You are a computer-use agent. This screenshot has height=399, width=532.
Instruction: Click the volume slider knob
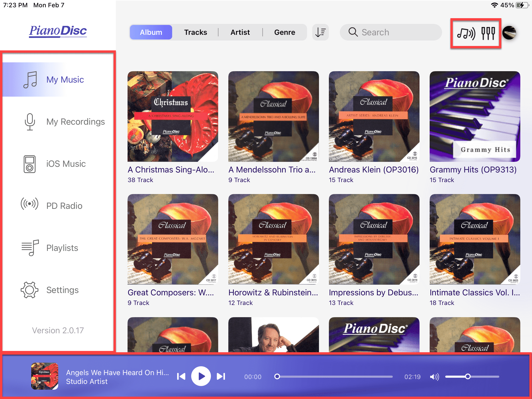(x=468, y=376)
